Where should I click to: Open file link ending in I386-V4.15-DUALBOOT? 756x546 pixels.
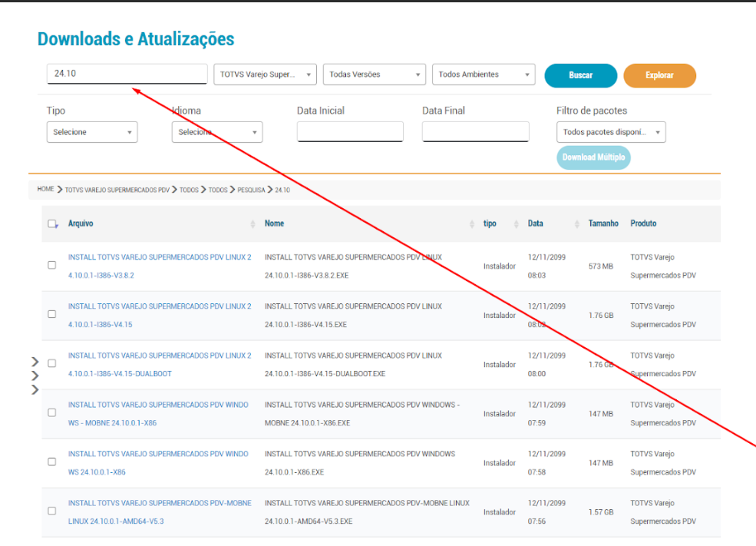pyautogui.click(x=160, y=365)
